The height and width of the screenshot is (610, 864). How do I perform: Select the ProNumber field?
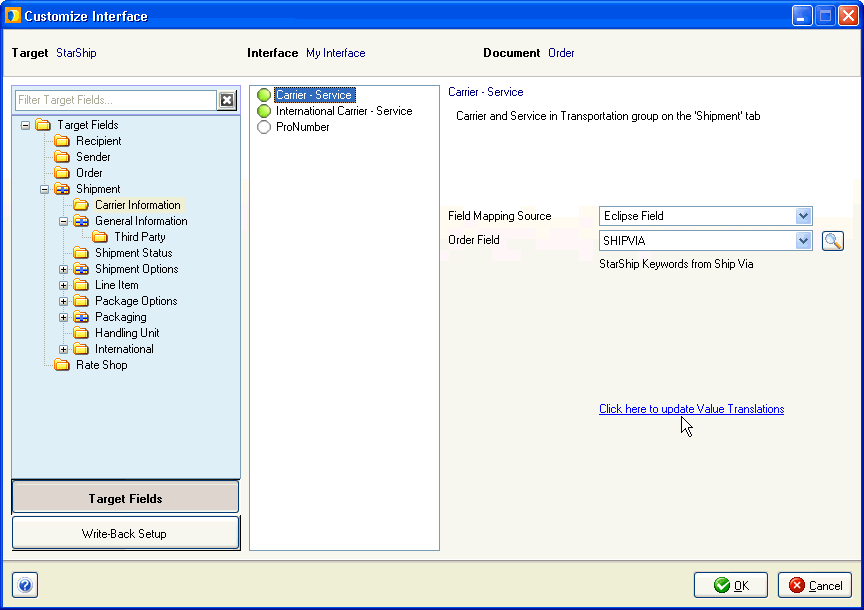[303, 127]
